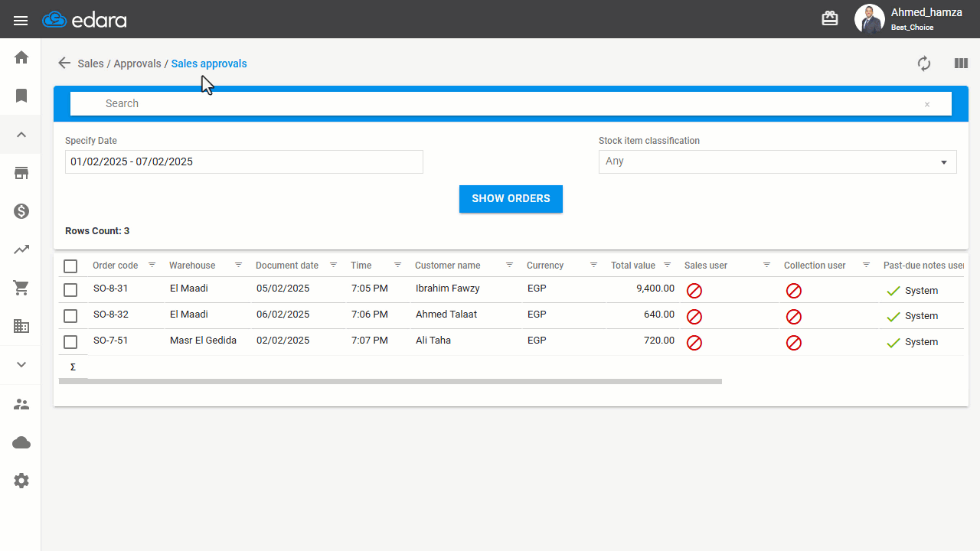The width and height of the screenshot is (980, 551).
Task: Click the horizontal table scrollbar
Action: click(390, 381)
